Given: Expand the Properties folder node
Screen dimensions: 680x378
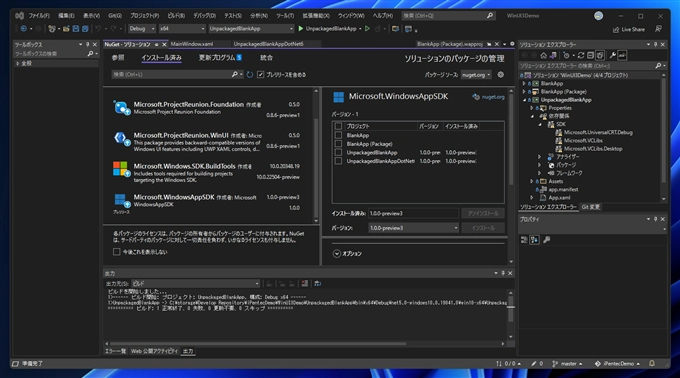Looking at the screenshot, I should [532, 108].
